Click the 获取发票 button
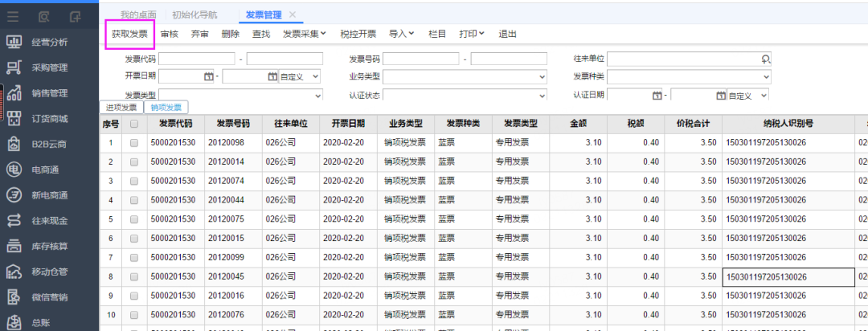The width and height of the screenshot is (868, 331). (x=129, y=34)
